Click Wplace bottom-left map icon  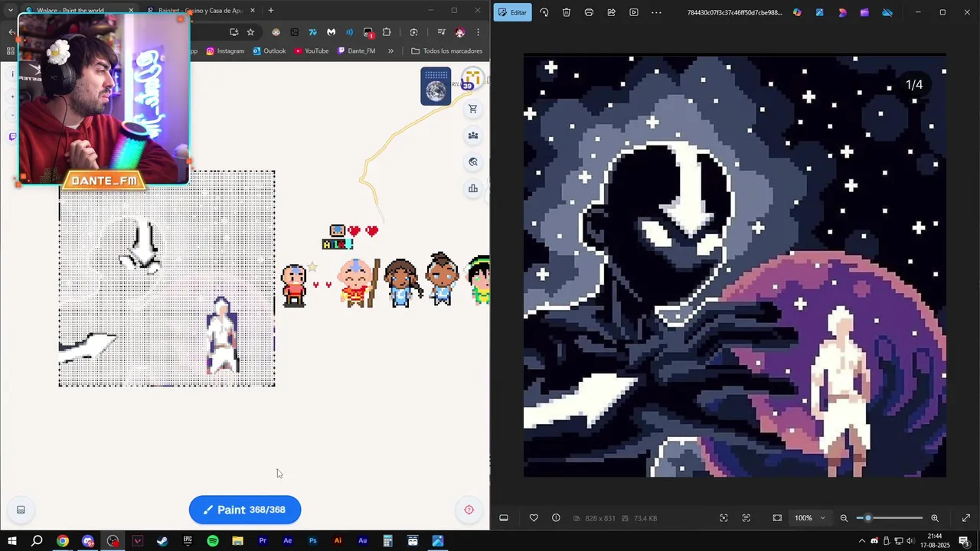click(21, 510)
